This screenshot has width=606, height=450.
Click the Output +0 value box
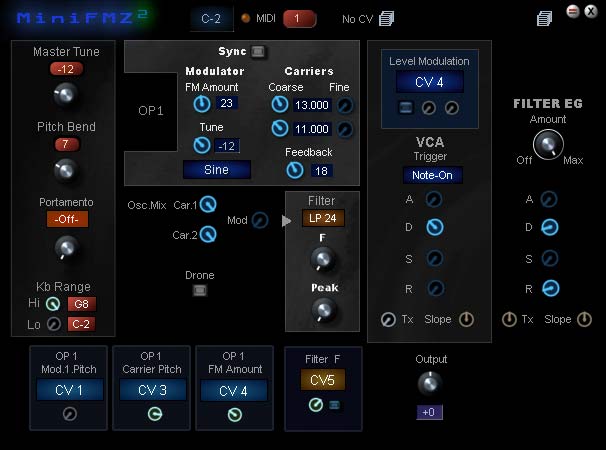pyautogui.click(x=429, y=412)
